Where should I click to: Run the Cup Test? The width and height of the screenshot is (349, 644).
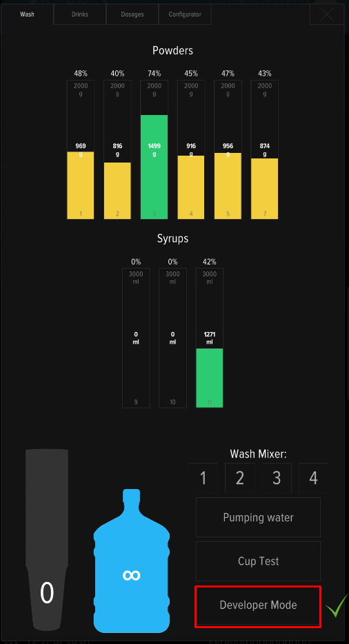click(x=258, y=561)
